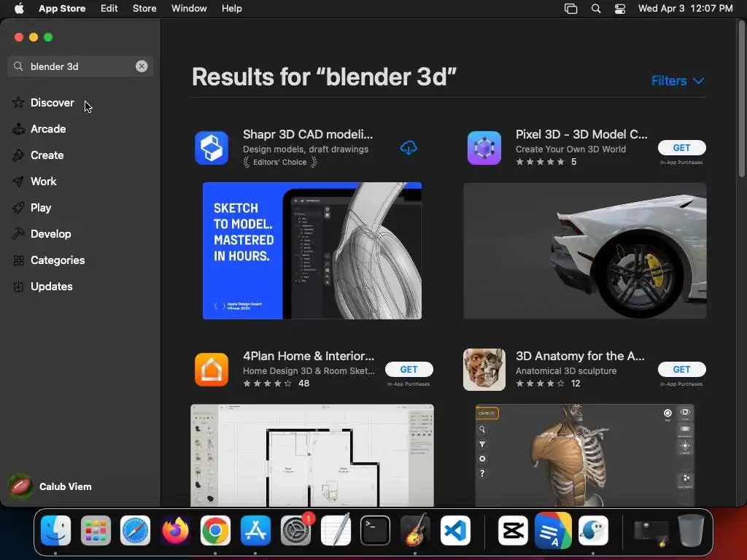
Task: Open the Apple menu
Action: tap(19, 9)
